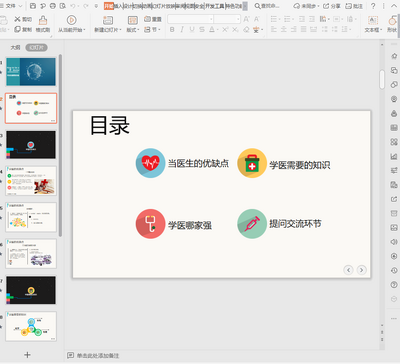Click the increase indent icon

coord(312,19)
